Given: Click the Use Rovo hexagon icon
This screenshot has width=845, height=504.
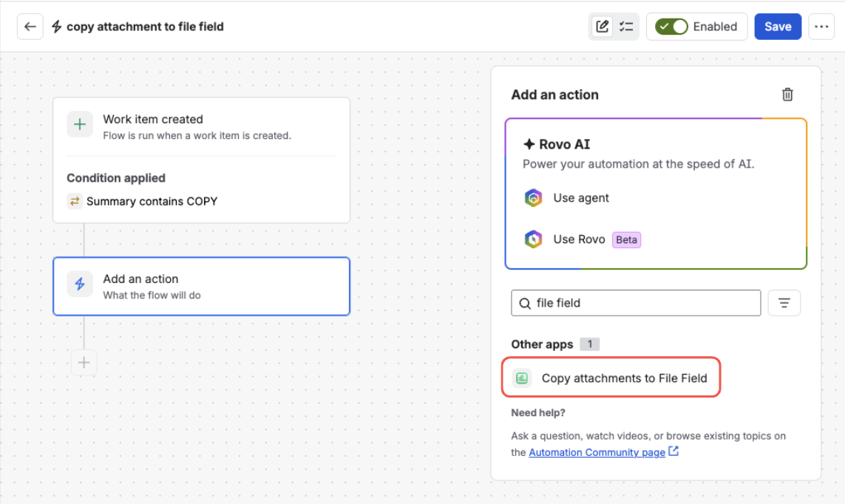Looking at the screenshot, I should (534, 239).
